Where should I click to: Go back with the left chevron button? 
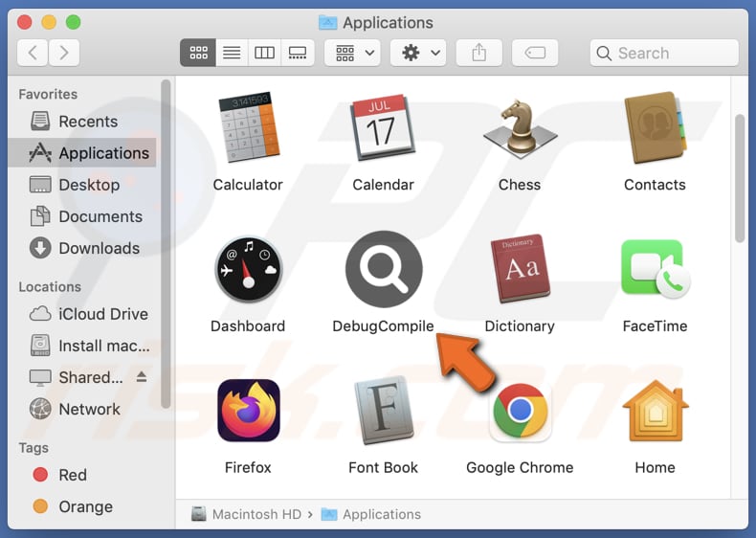33,53
